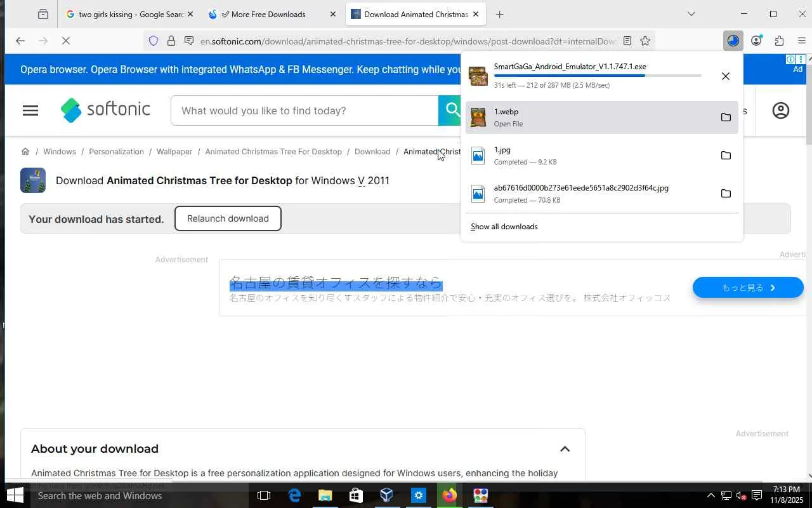
Task: Open File Explorer from the taskbar
Action: click(325, 495)
